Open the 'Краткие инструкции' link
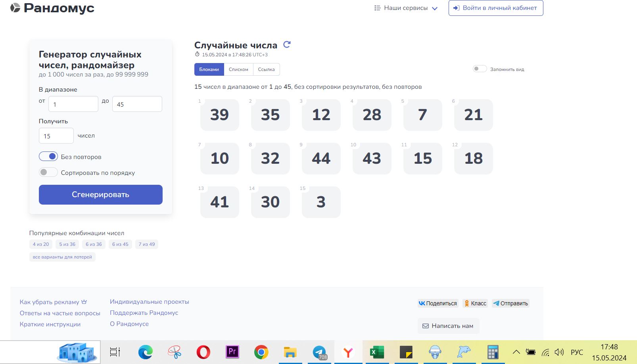 pyautogui.click(x=50, y=324)
